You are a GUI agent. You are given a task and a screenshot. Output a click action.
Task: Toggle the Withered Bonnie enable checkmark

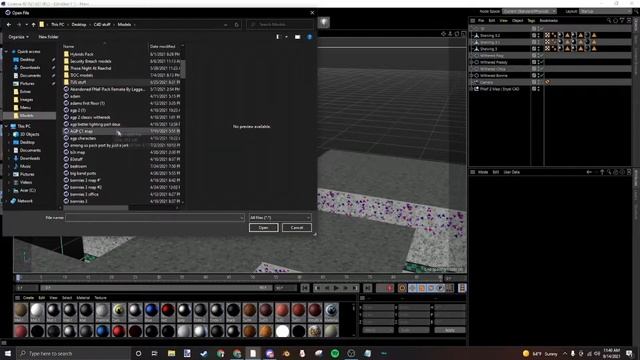(x=542, y=76)
